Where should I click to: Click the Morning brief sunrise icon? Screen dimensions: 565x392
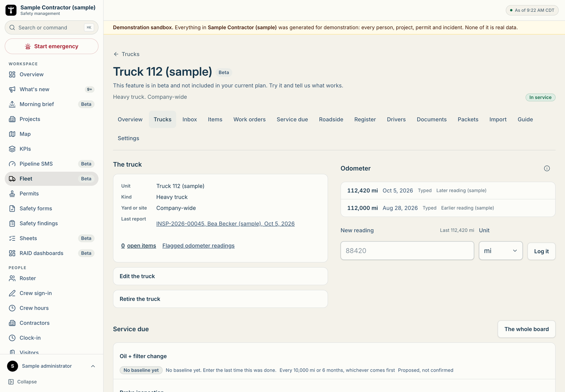12,104
